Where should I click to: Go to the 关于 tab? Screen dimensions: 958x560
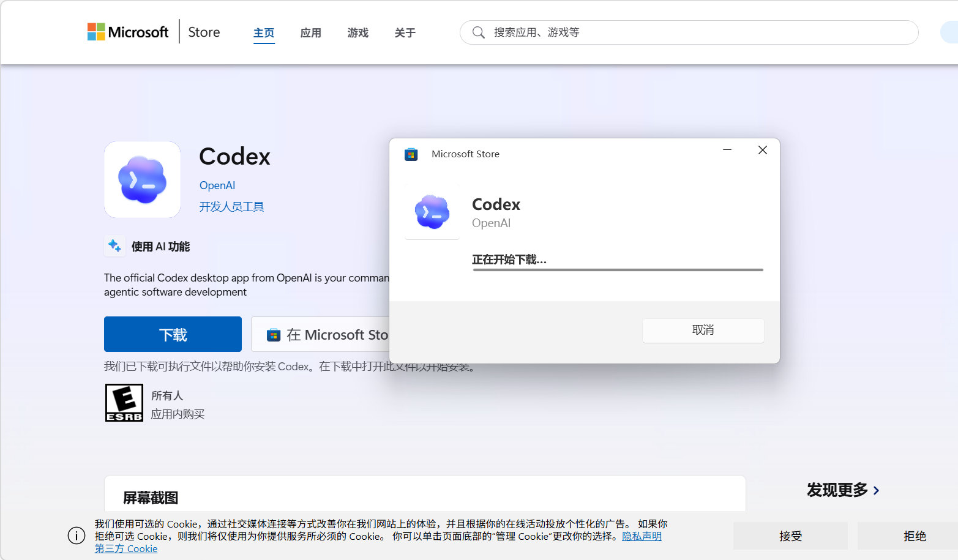(x=405, y=33)
